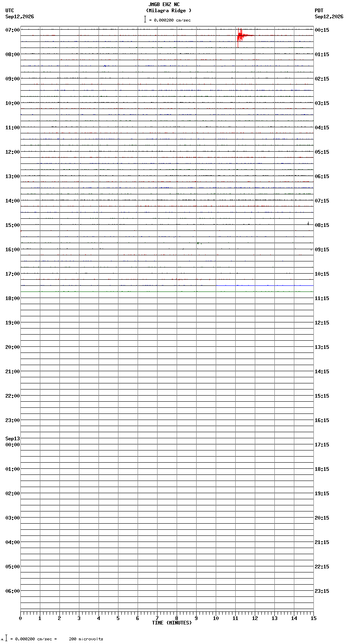Select the 00:00 UTC row label
346x644 pixels.
13,445
